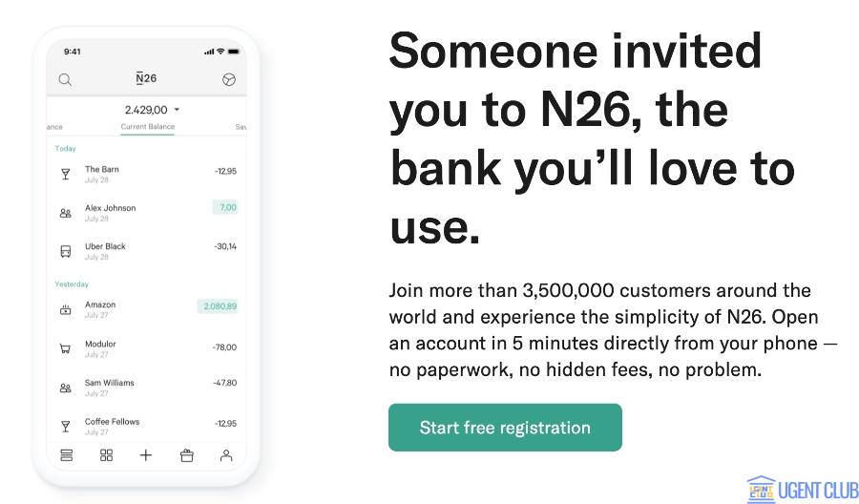Tap the cocktail glass icon beside The Barn
The height and width of the screenshot is (504, 859).
pos(66,174)
